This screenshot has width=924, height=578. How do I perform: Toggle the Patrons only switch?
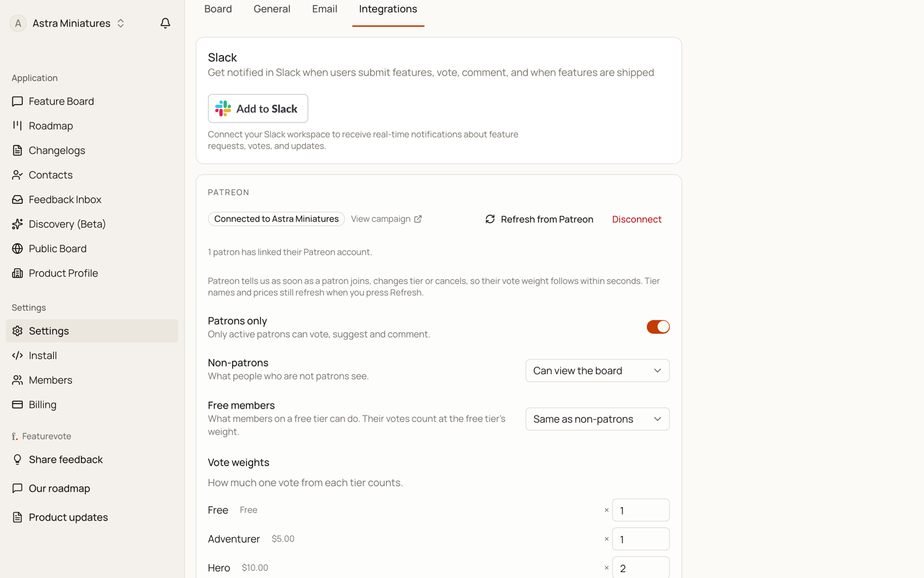click(658, 327)
